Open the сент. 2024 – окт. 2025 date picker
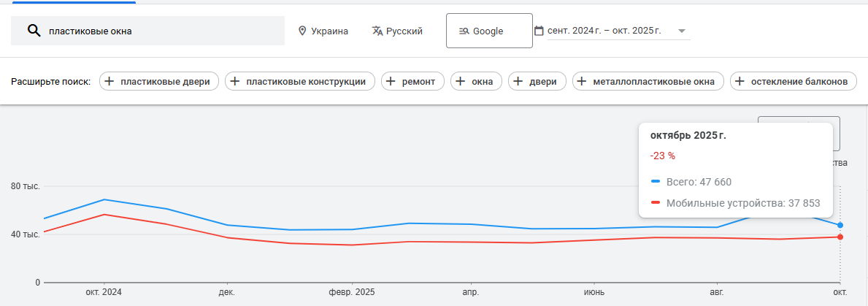This screenshot has width=868, height=306. pyautogui.click(x=604, y=31)
